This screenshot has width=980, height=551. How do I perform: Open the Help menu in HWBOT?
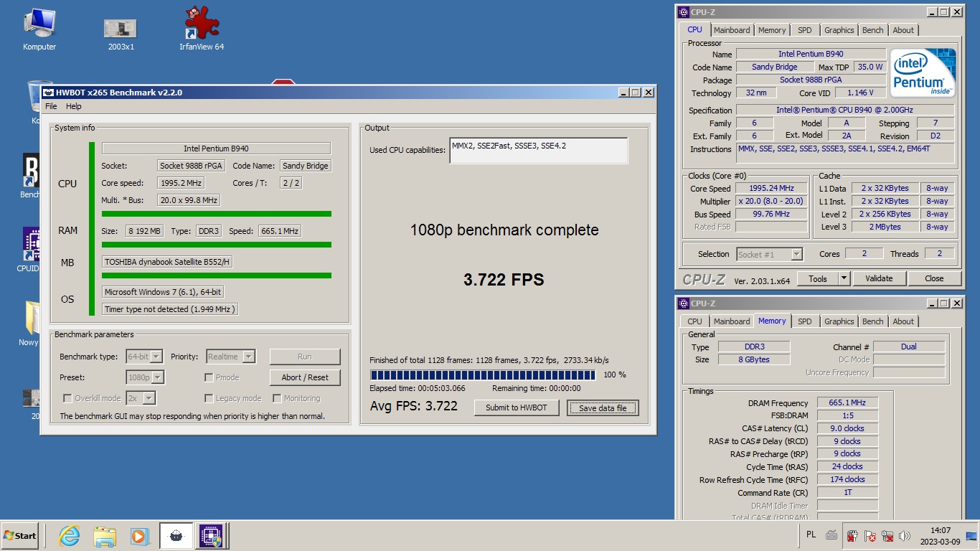pyautogui.click(x=74, y=106)
